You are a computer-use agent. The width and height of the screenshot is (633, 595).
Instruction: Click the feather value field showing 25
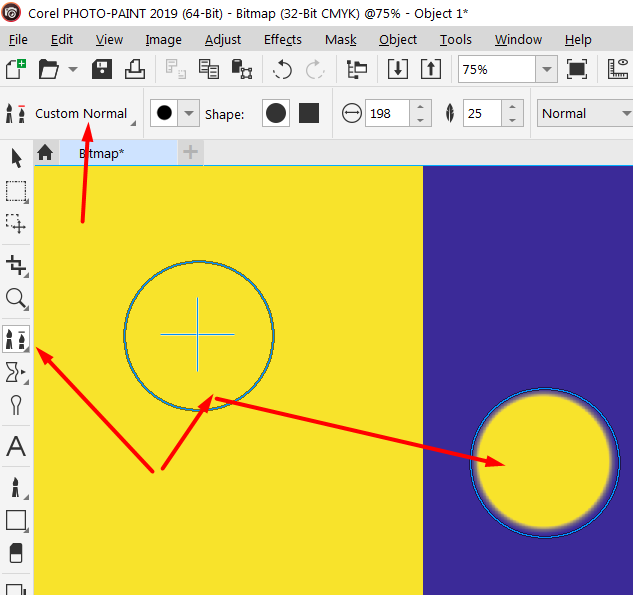click(x=482, y=113)
